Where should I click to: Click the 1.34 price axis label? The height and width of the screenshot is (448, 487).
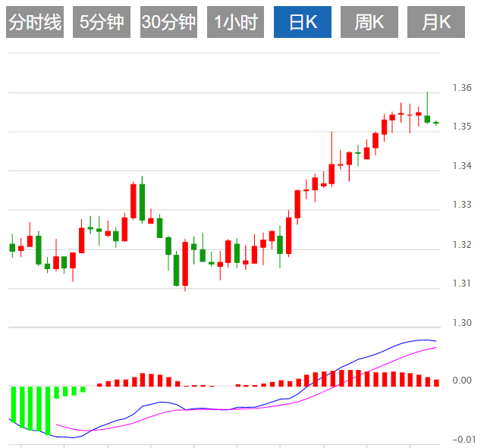coord(462,166)
